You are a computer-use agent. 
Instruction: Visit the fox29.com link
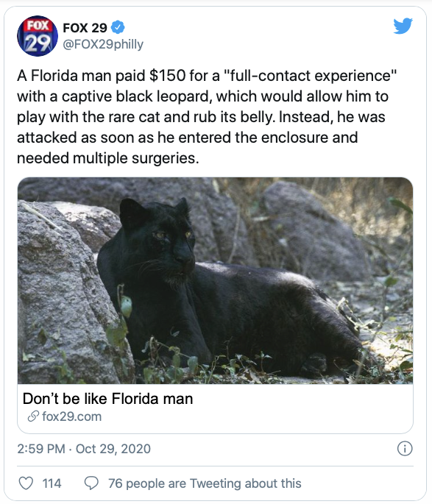pos(72,416)
